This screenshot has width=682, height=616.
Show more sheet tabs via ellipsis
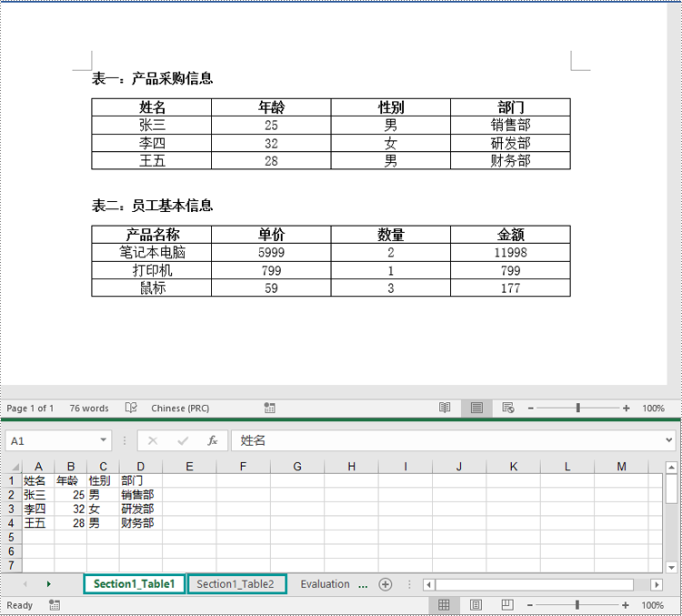(x=362, y=585)
